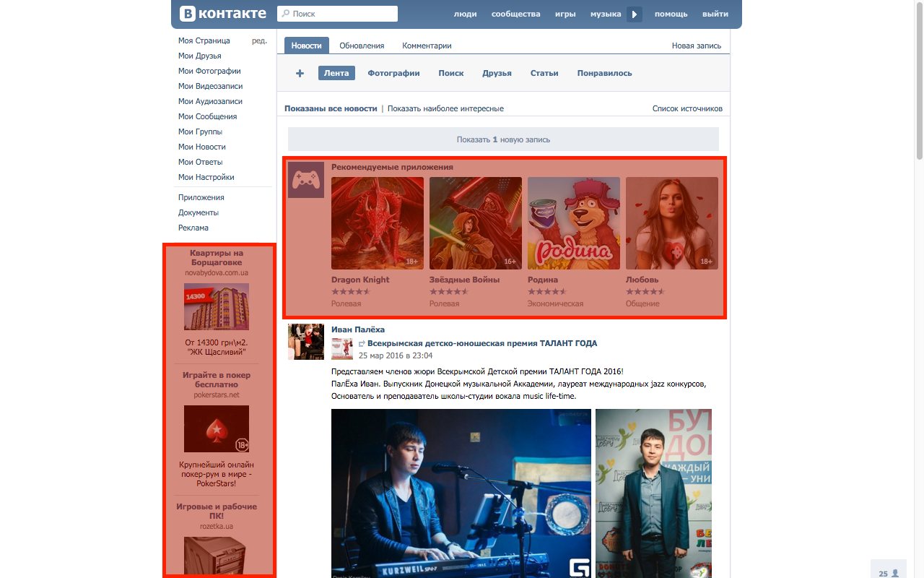
Task: Open the keyboard player photo
Action: (x=461, y=493)
